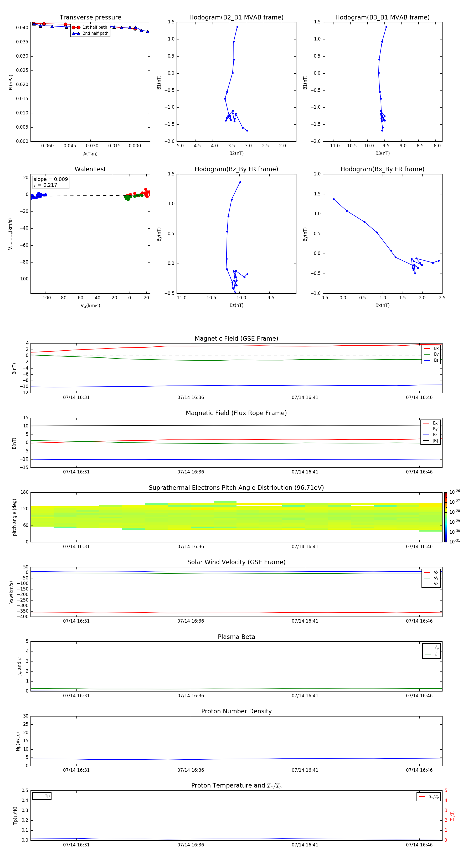Click '07/14 16:41' tick under Plasma Beta
473x868 pixels.
(305, 696)
